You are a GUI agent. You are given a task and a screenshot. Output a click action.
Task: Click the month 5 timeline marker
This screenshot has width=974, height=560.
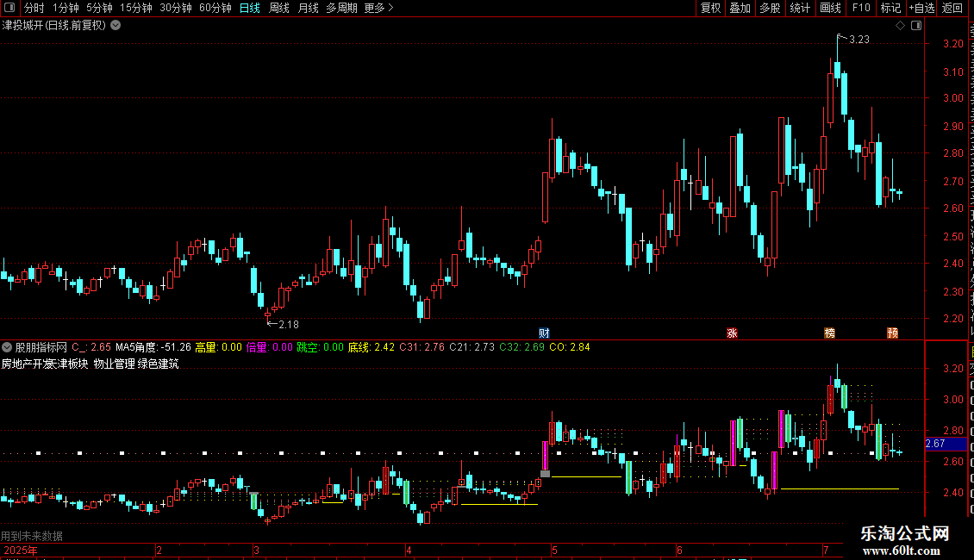pos(555,550)
